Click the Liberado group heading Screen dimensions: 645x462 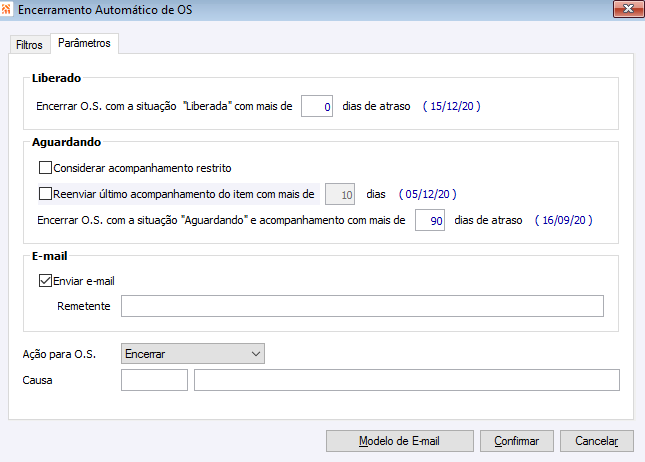coord(56,78)
